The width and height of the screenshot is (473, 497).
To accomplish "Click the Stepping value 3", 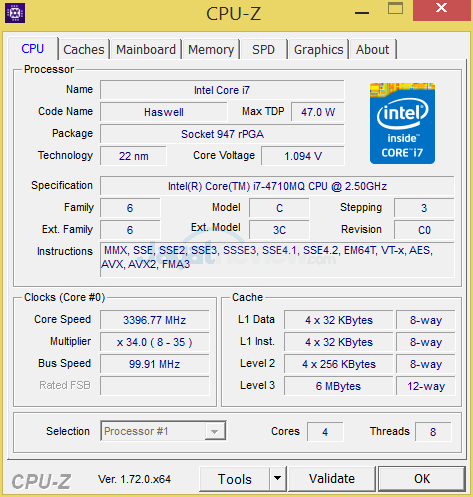I will click(x=424, y=208).
